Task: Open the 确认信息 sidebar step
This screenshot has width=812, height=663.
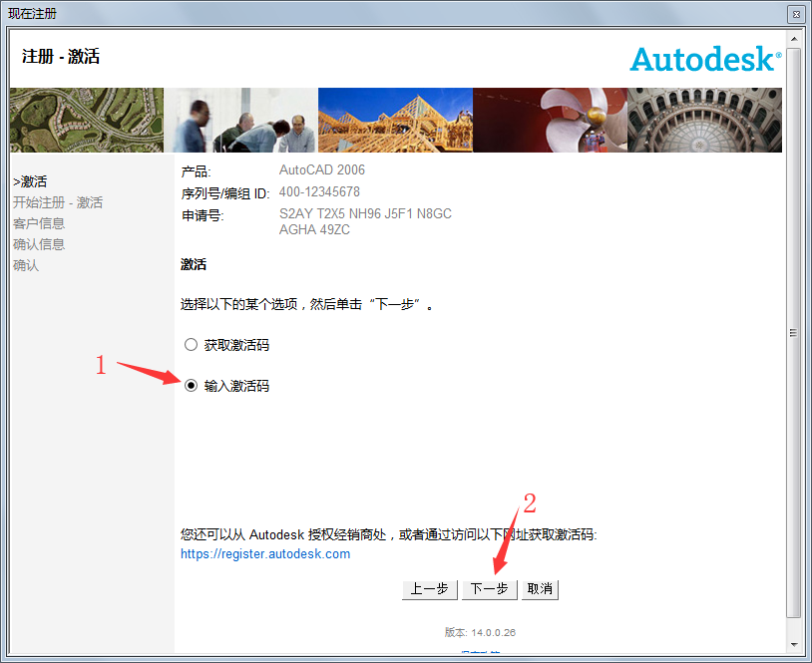Action: point(39,244)
